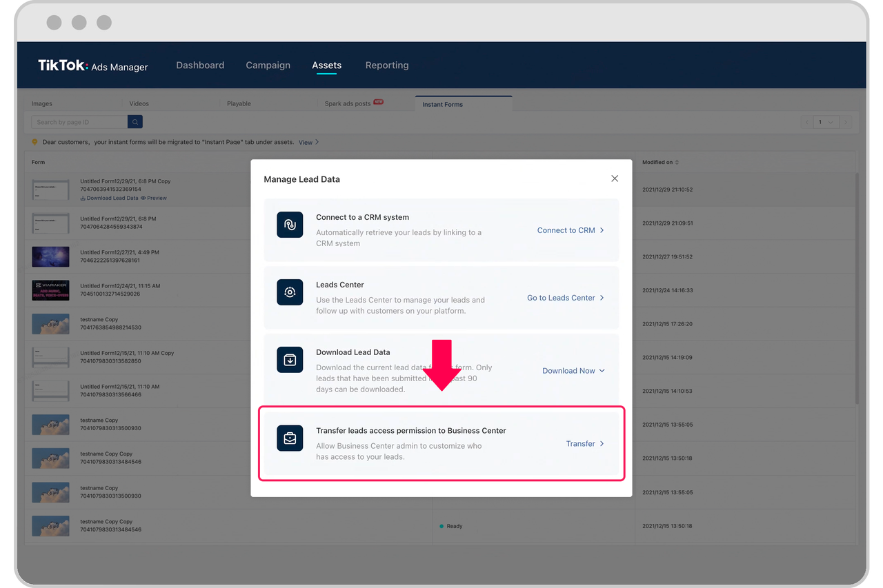Click the Business Center briefcase icon
Image resolution: width=883 pixels, height=588 pixels.
290,438
